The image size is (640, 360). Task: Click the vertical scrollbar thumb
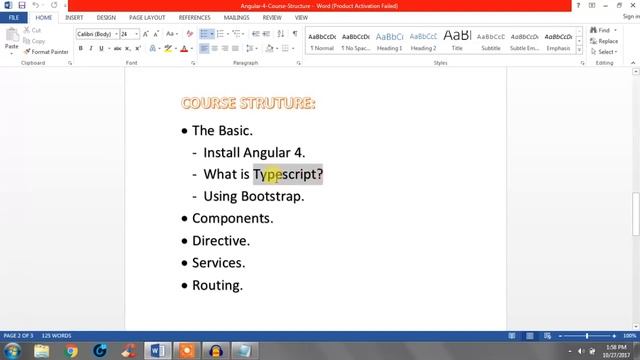tap(636, 213)
